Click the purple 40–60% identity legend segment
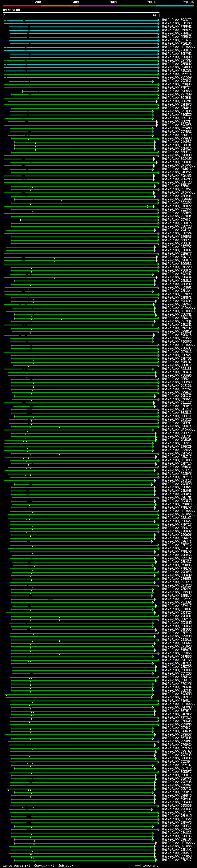 99,6
